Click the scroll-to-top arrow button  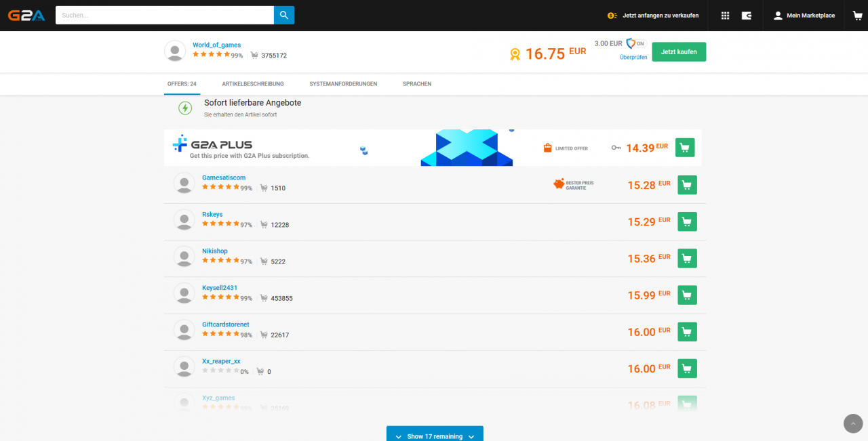[x=853, y=423]
